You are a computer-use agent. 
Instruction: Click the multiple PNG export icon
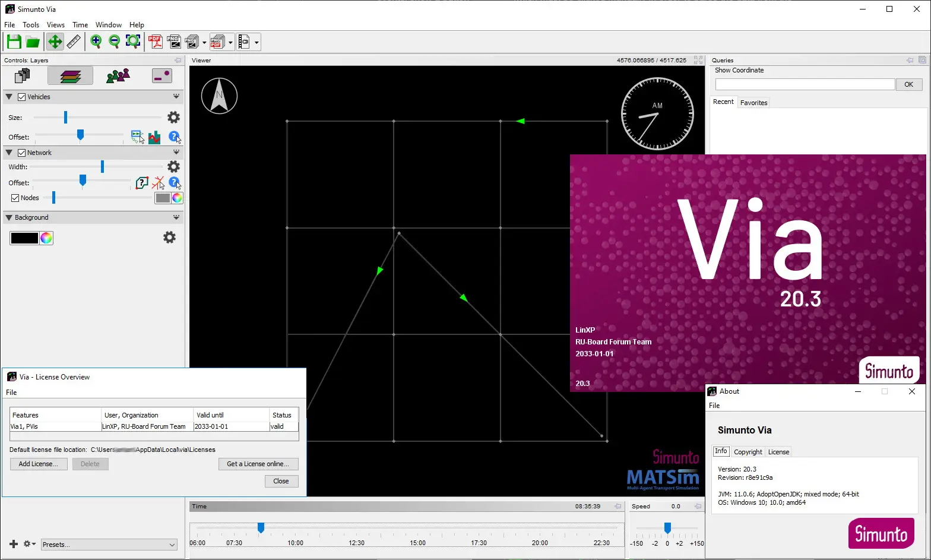coord(192,42)
